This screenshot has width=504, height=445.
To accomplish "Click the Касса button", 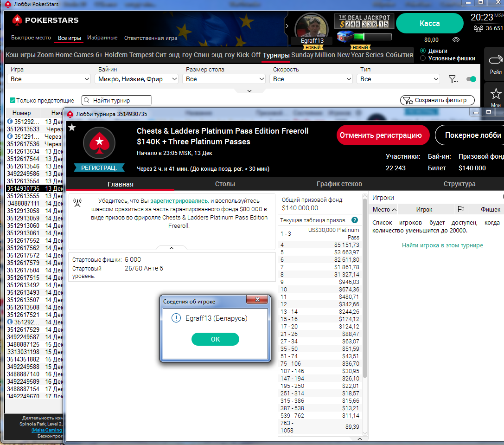I will coord(429,23).
